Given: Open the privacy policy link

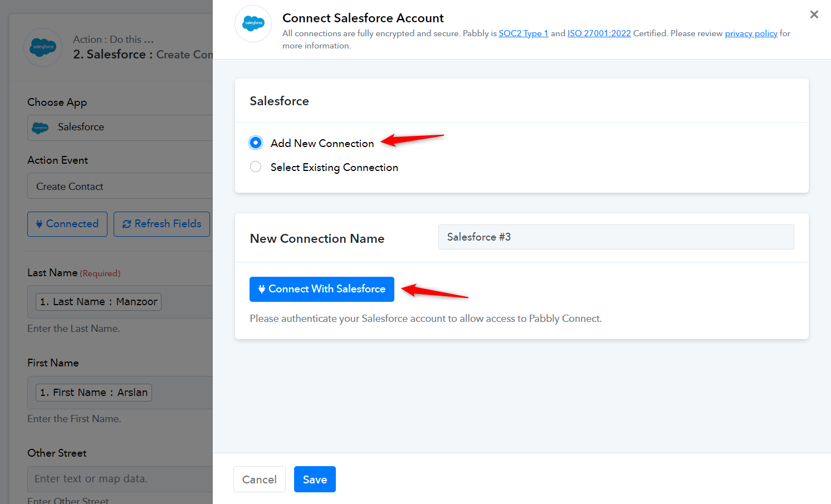Looking at the screenshot, I should click(751, 33).
